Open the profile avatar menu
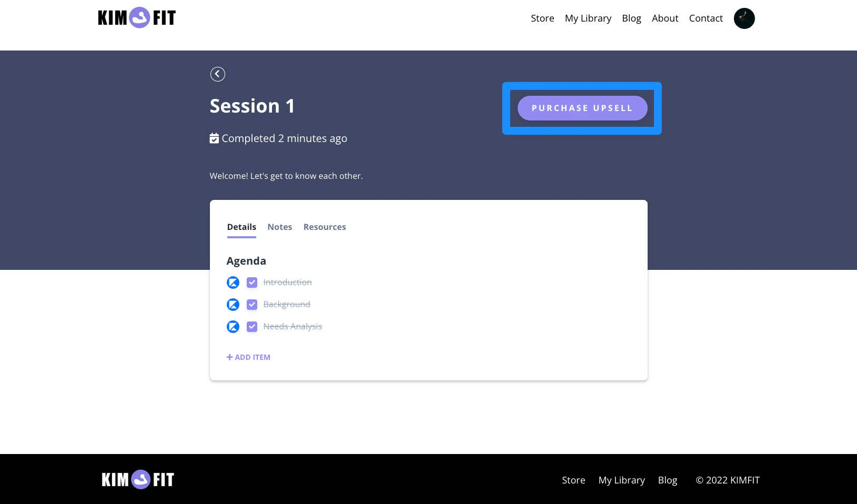 (x=744, y=18)
